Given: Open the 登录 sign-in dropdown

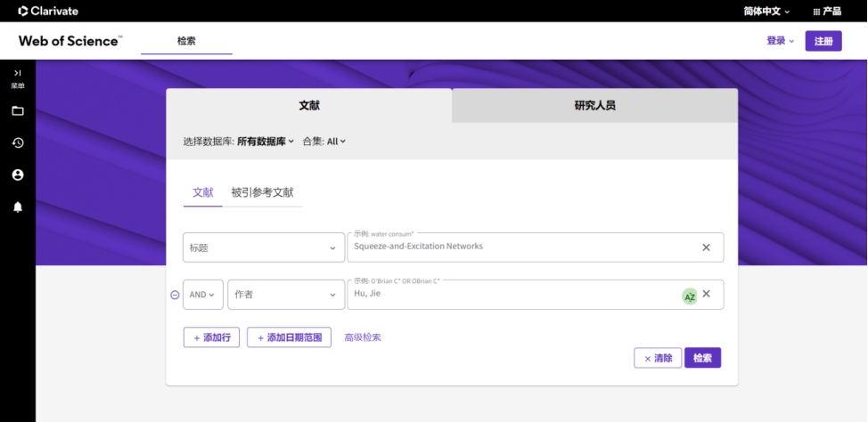Looking at the screenshot, I should [780, 41].
